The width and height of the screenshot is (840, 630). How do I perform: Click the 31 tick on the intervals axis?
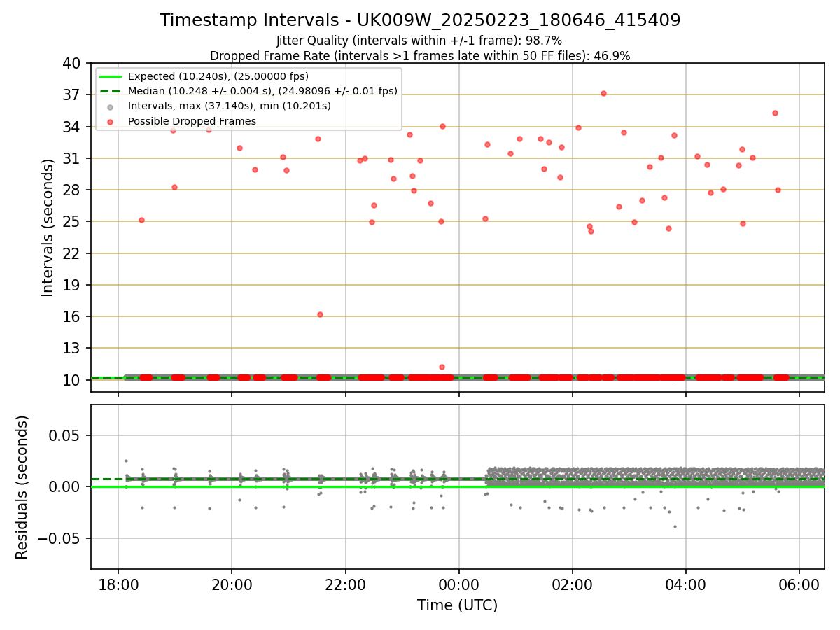pos(73,158)
